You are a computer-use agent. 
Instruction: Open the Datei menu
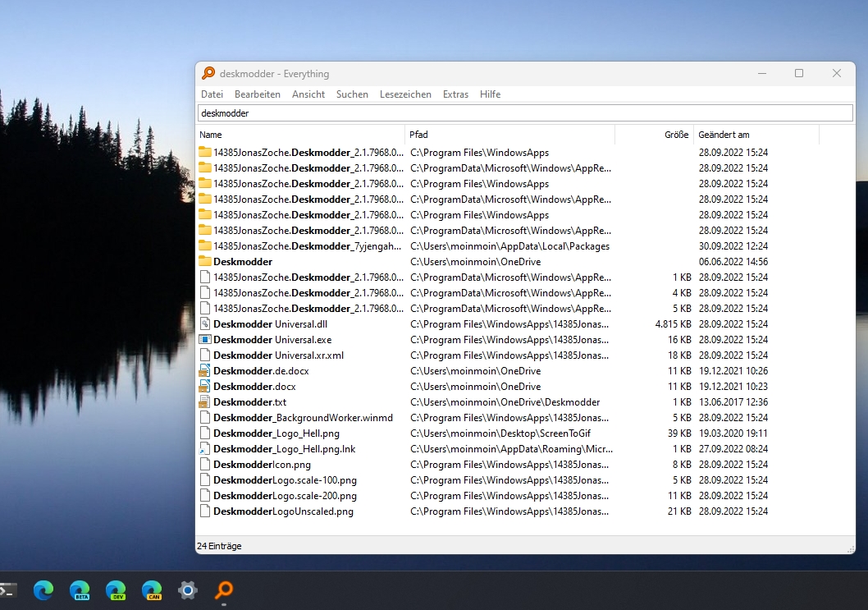click(x=212, y=94)
